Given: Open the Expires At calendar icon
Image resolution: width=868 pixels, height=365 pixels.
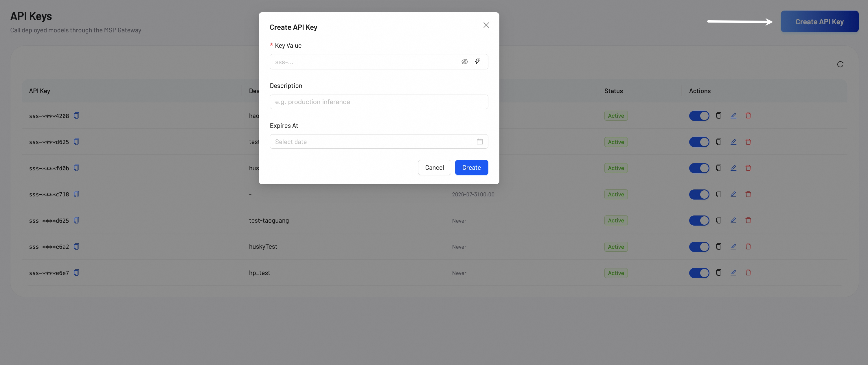Looking at the screenshot, I should [479, 141].
